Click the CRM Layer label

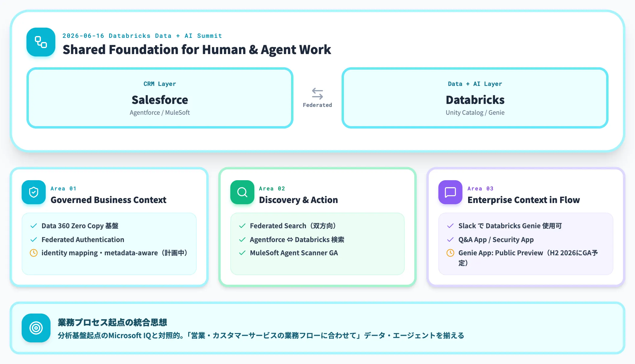pos(160,84)
